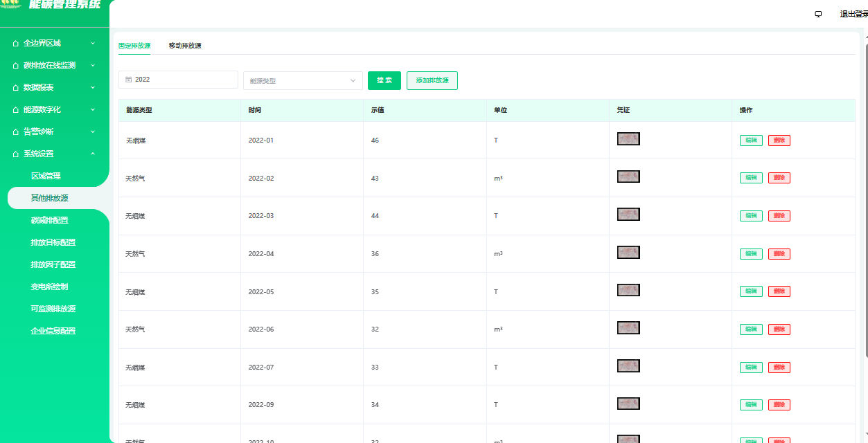
Task: Open the 排放因子配置 submenu item
Action: point(53,264)
